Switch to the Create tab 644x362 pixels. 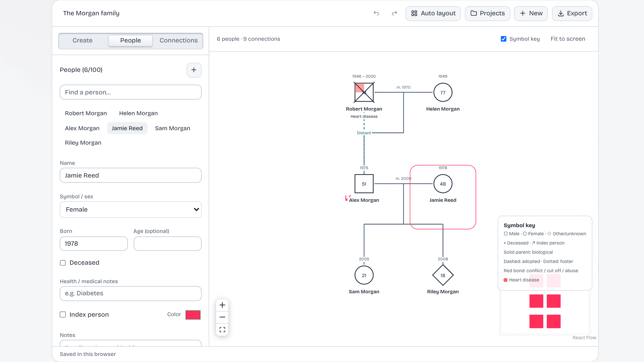[83, 40]
